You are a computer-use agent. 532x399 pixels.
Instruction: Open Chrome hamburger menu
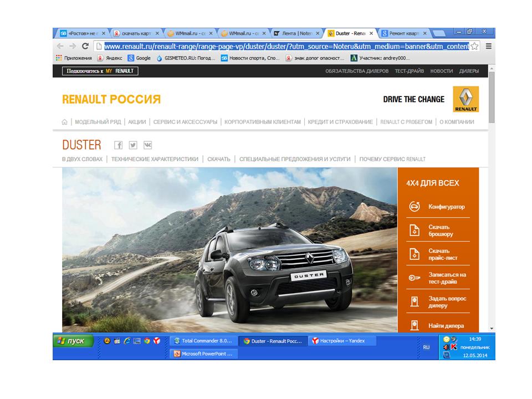(x=489, y=46)
